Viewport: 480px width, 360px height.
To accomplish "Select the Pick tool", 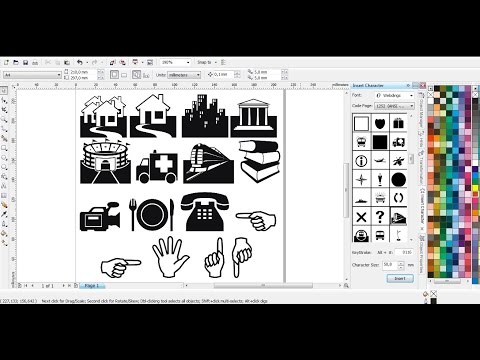I will (x=4, y=90).
